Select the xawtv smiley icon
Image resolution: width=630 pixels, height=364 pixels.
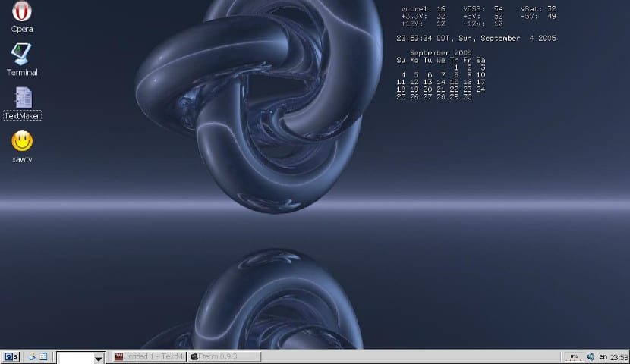(x=22, y=141)
